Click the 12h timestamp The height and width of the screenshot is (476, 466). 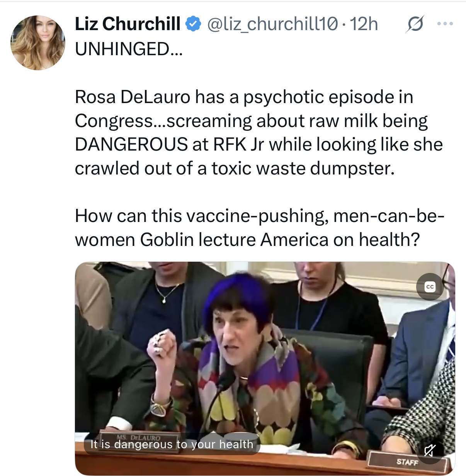tap(364, 24)
